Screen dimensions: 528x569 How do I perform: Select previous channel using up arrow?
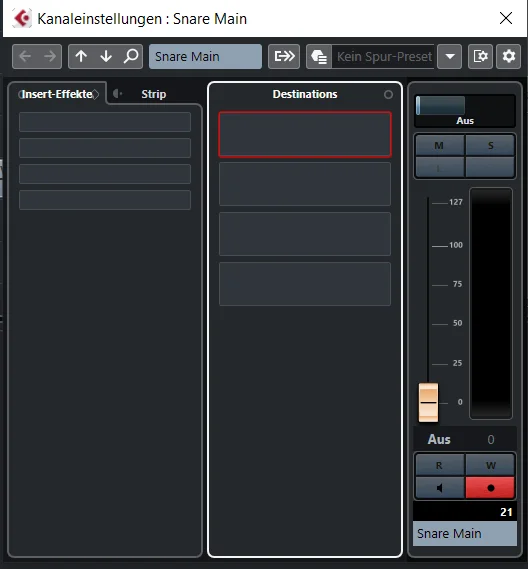click(x=81, y=56)
